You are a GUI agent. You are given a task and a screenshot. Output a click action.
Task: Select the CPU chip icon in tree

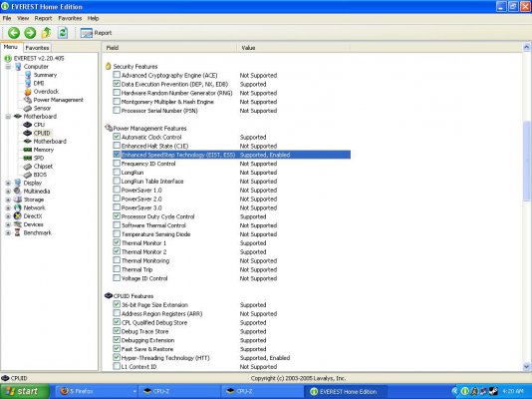pos(28,125)
